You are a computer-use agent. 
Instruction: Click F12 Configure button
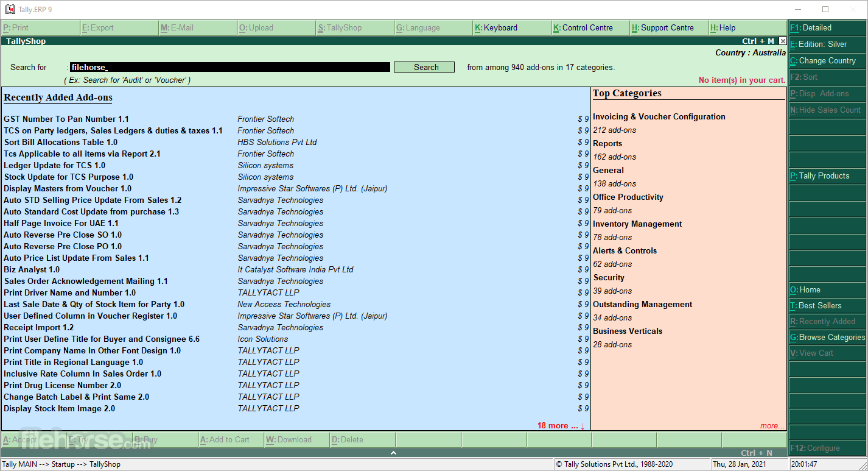[827, 448]
